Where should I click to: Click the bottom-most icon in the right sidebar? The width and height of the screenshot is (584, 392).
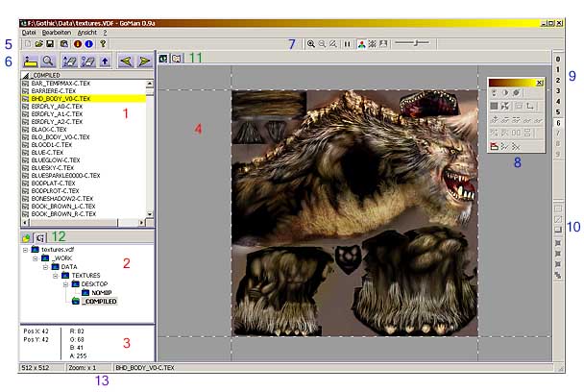point(558,276)
